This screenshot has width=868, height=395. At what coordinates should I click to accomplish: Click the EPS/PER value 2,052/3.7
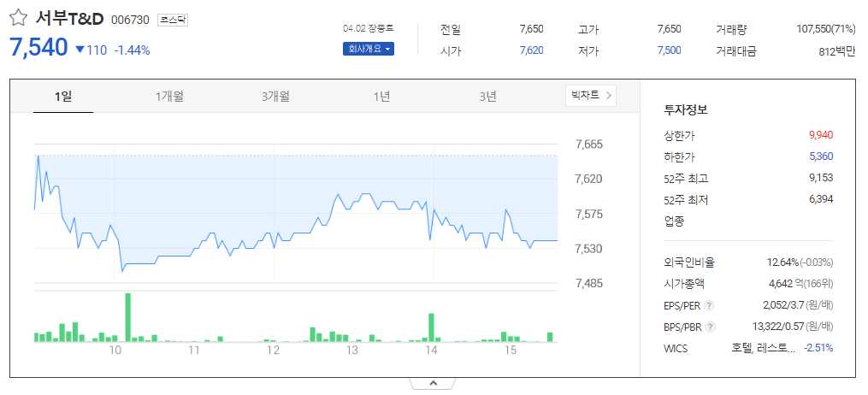click(x=784, y=305)
